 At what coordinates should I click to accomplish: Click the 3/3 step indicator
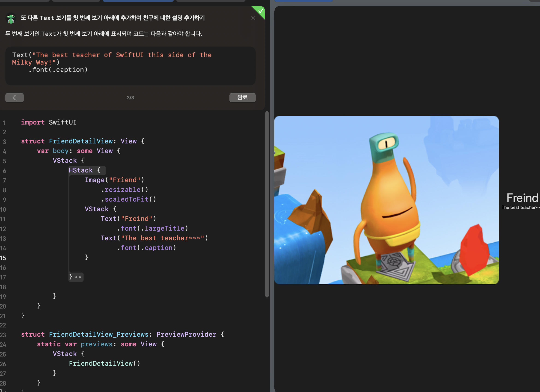click(x=131, y=98)
